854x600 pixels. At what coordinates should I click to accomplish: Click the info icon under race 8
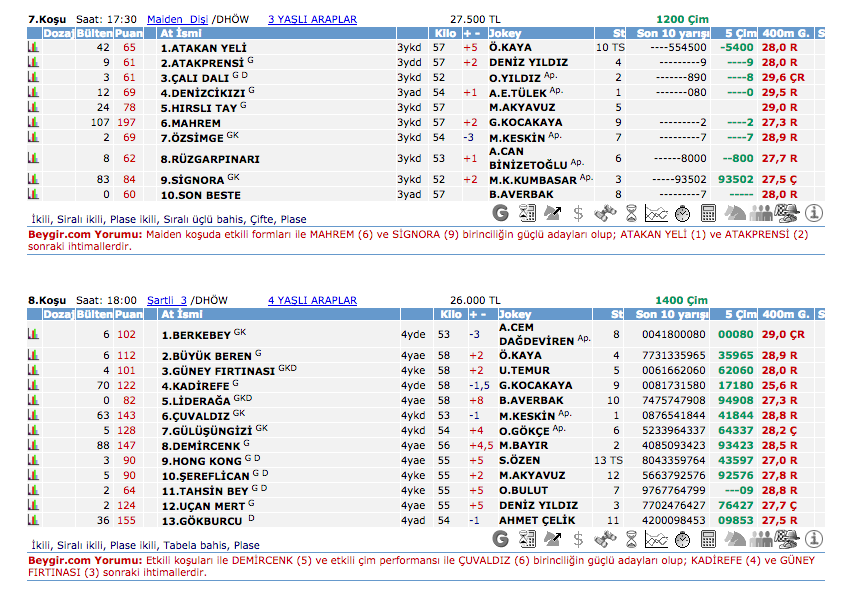click(814, 539)
